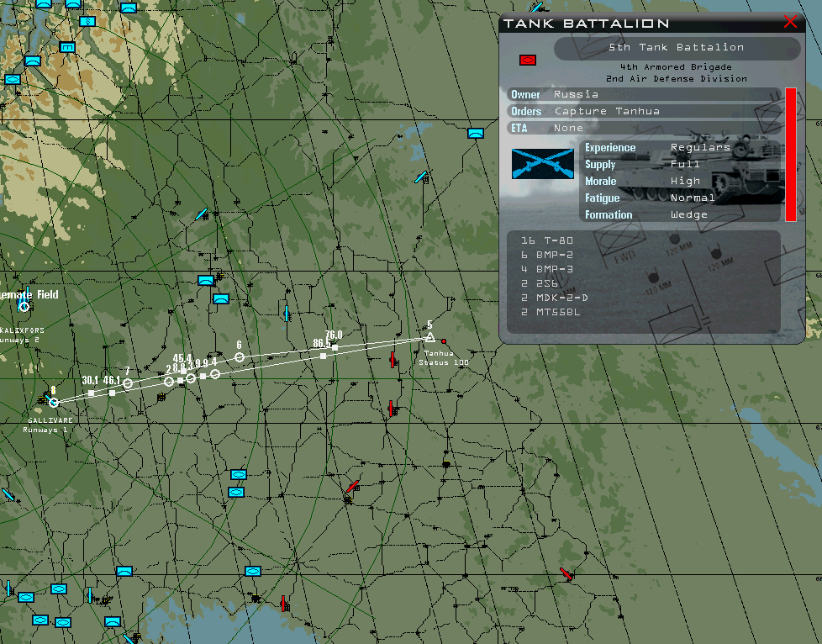Click the square route marker labeled 86.5

(x=323, y=356)
